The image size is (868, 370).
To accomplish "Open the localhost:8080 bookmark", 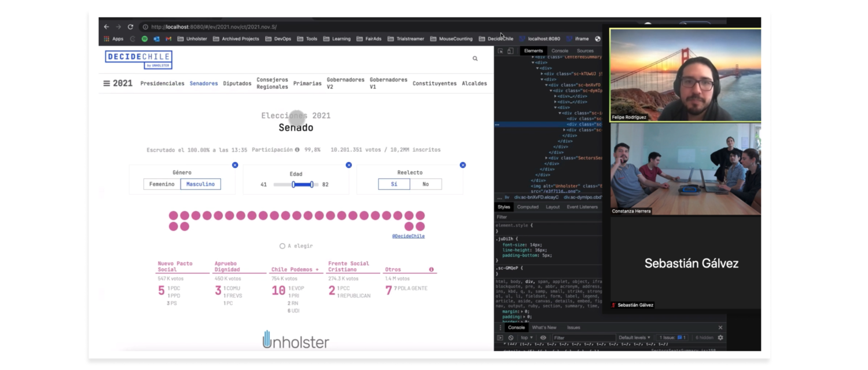I will (539, 39).
